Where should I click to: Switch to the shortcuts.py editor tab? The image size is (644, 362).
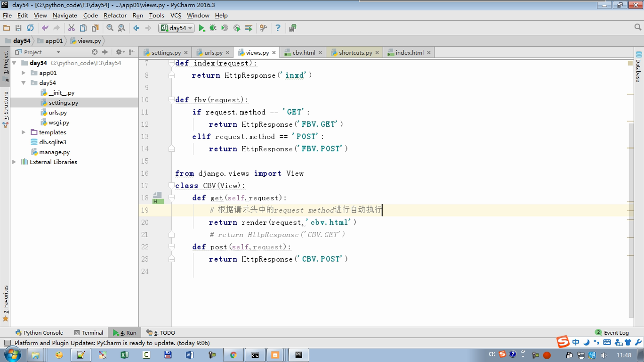(x=355, y=53)
